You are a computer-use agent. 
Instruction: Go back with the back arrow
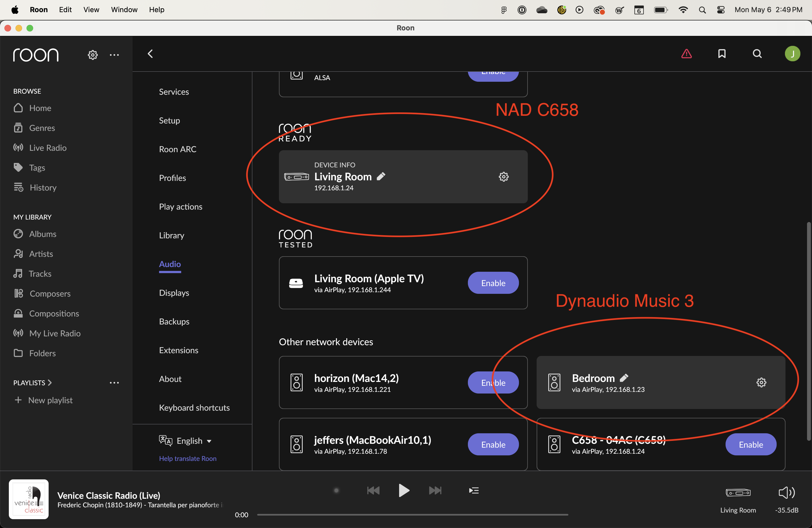point(150,54)
